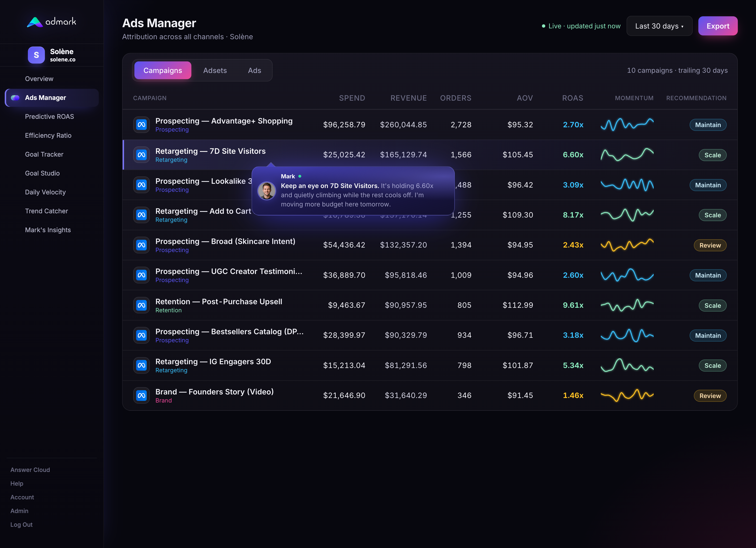Sort by the REVENUE column header
This screenshot has width=756, height=548.
click(408, 98)
